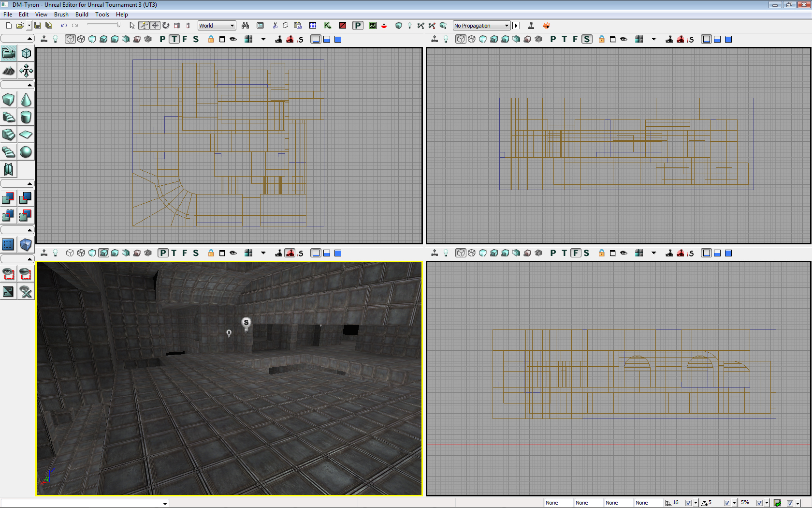Create a Linear staircase brush
Image resolution: width=812 pixels, height=508 pixels.
(x=9, y=134)
